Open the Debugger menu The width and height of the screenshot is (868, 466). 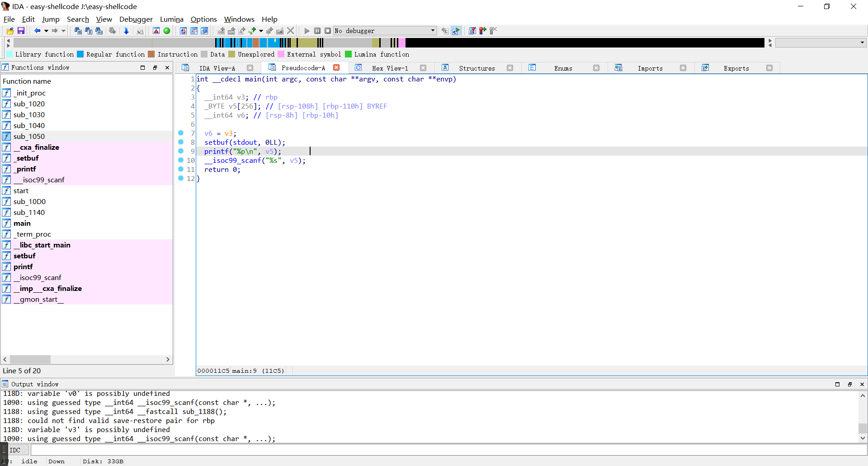click(x=136, y=19)
